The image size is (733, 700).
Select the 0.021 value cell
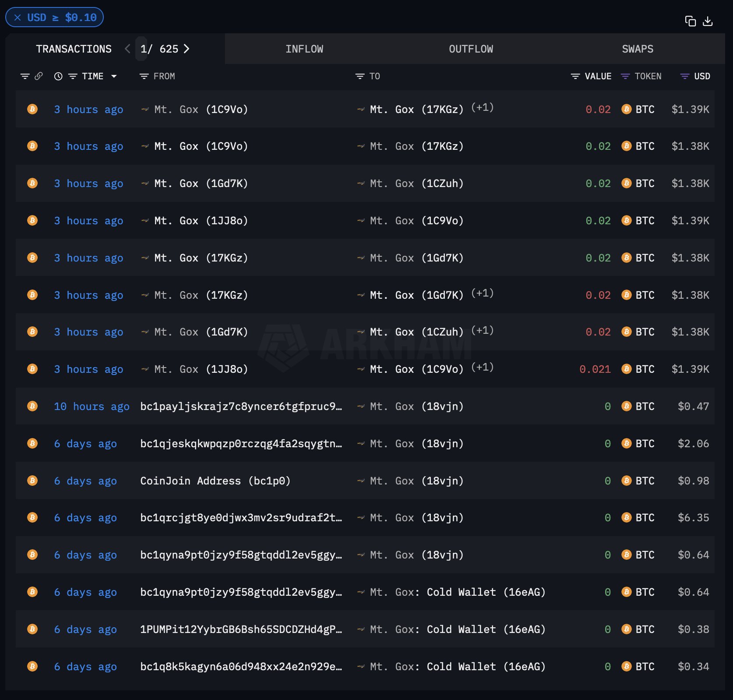[x=595, y=369]
